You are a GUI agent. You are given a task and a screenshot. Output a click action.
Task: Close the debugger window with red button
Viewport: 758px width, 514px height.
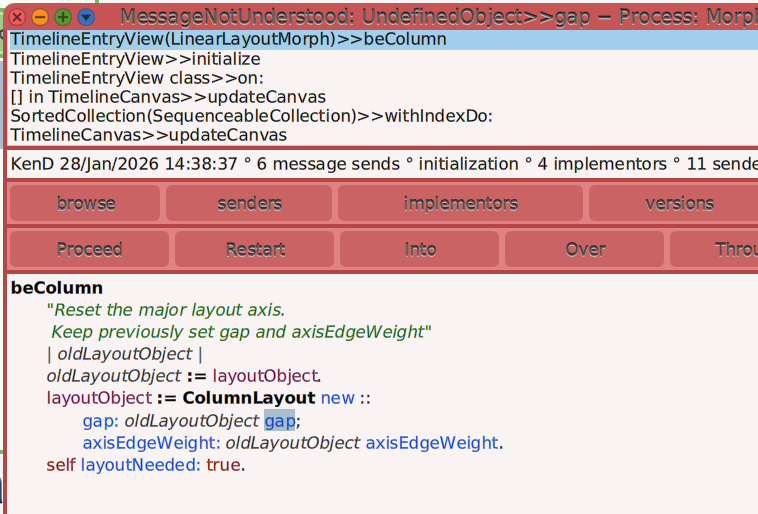(17, 17)
